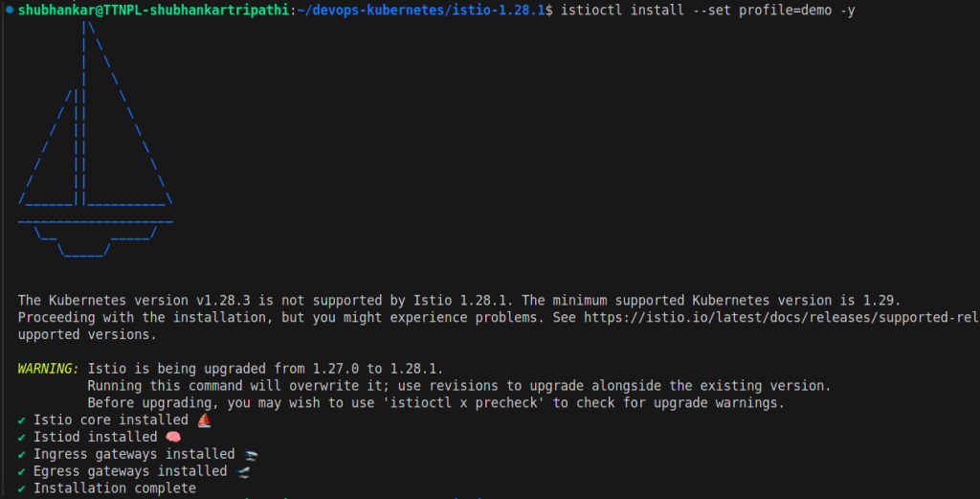Viewport: 980px width, 499px height.
Task: Click the checkmark beside Ingress gateways installed
Action: pyautogui.click(x=22, y=455)
